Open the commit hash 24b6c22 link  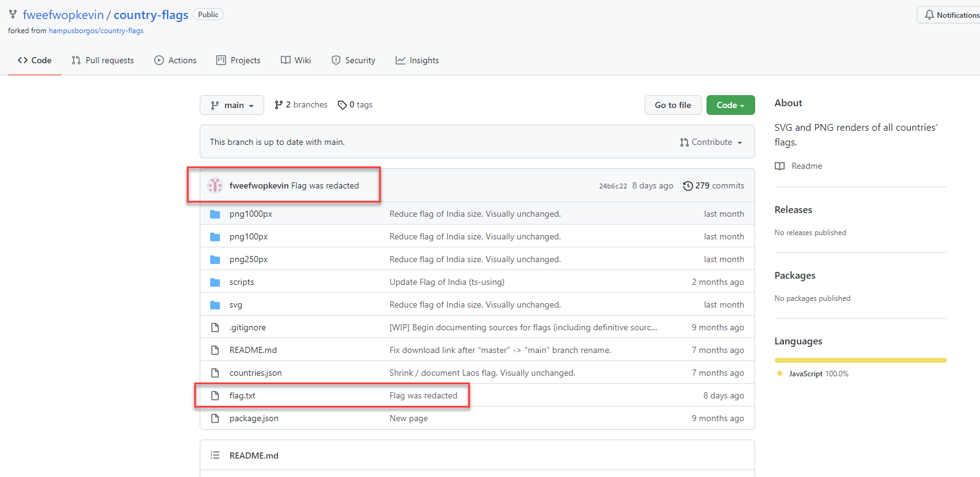pyautogui.click(x=613, y=186)
